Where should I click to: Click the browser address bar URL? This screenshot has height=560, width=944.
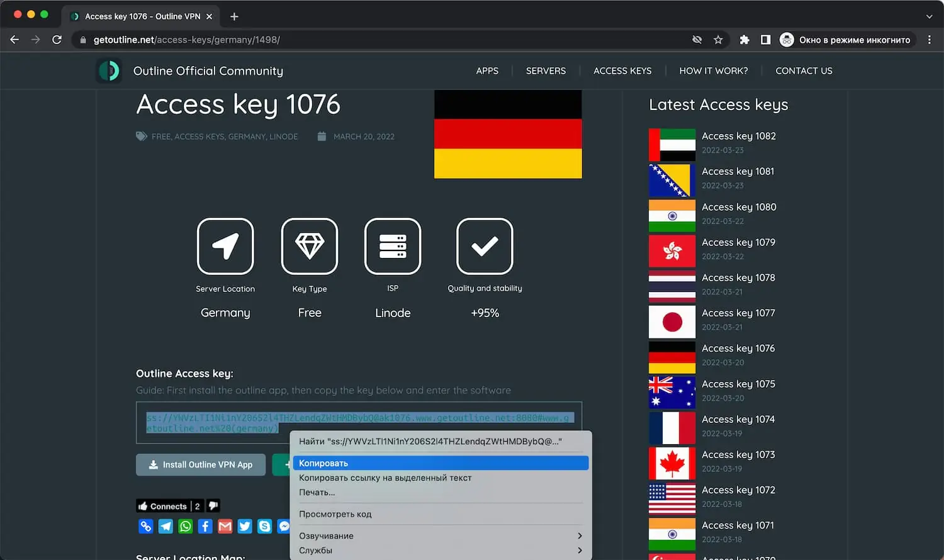pyautogui.click(x=187, y=40)
